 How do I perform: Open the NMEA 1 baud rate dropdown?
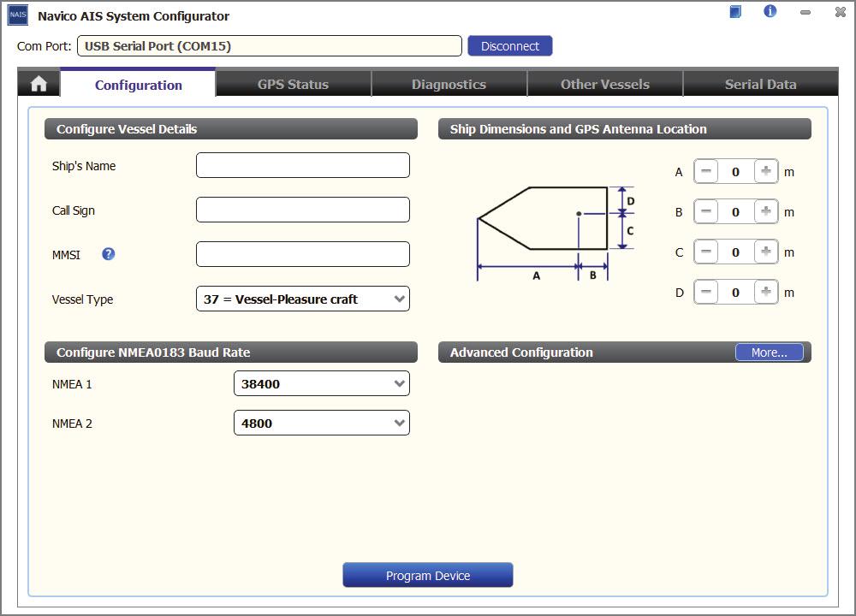point(322,383)
